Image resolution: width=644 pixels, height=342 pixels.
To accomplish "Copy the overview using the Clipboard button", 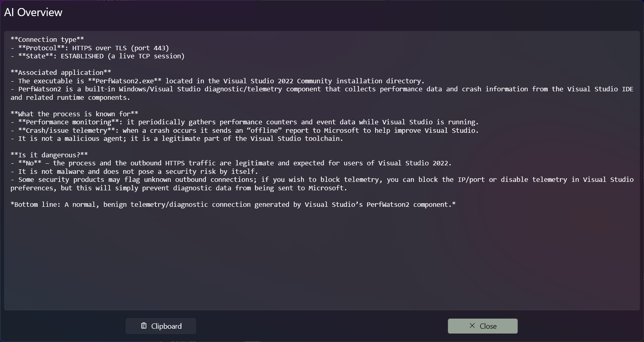I will [161, 326].
